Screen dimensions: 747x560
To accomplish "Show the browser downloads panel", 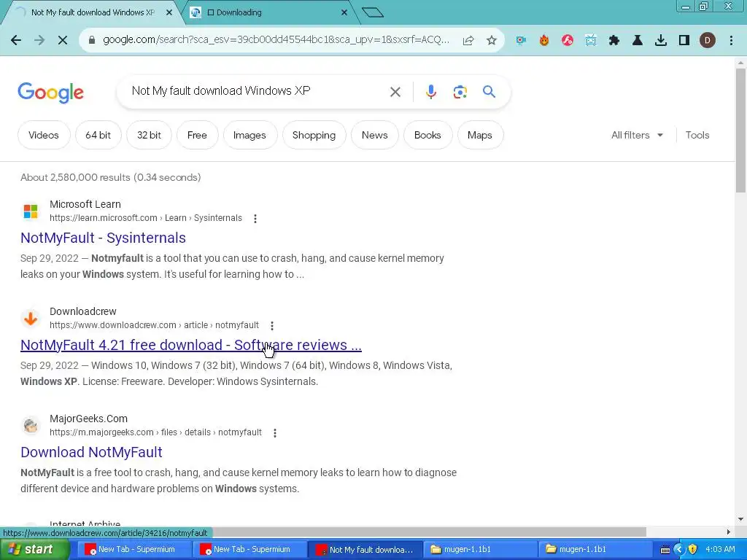I will point(661,41).
